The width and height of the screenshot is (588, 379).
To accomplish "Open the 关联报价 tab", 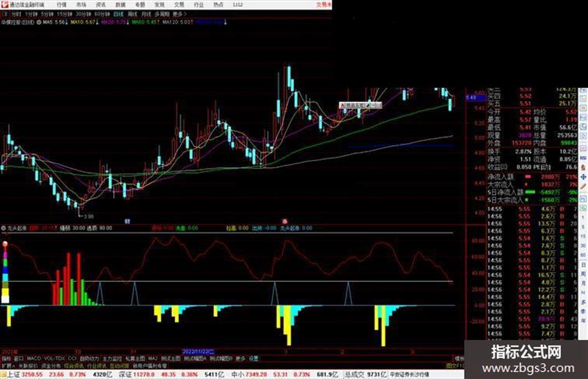I will click(x=28, y=365).
